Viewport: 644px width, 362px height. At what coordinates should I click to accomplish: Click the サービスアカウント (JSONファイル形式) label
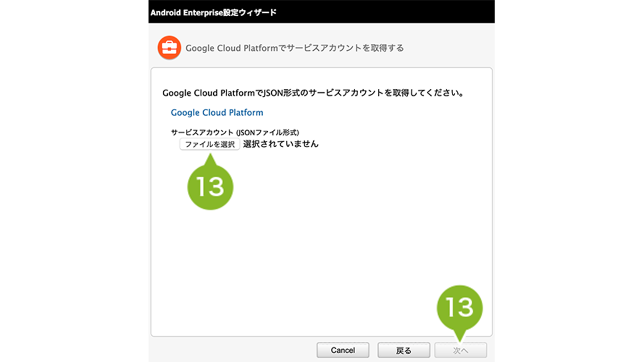pyautogui.click(x=235, y=132)
